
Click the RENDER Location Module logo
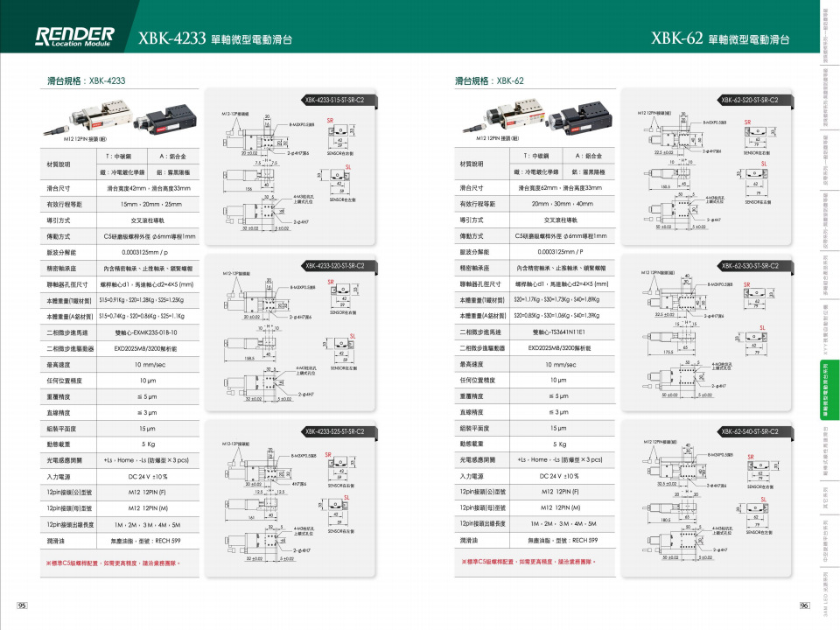(x=75, y=37)
